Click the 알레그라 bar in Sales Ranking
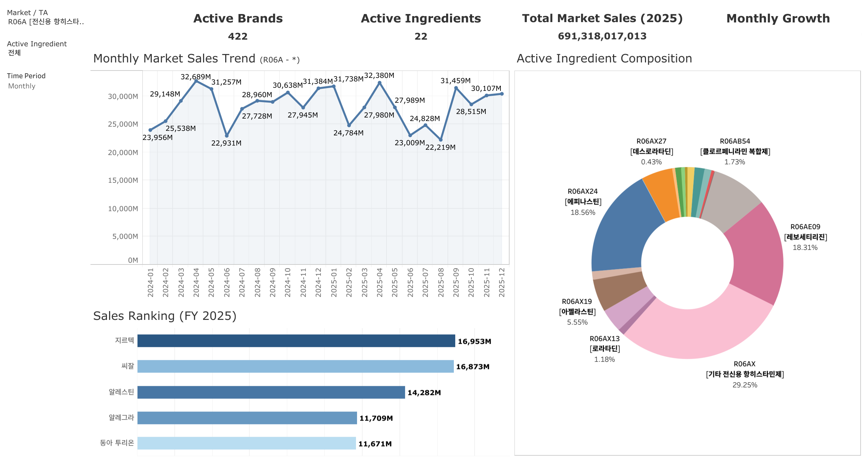 point(247,418)
